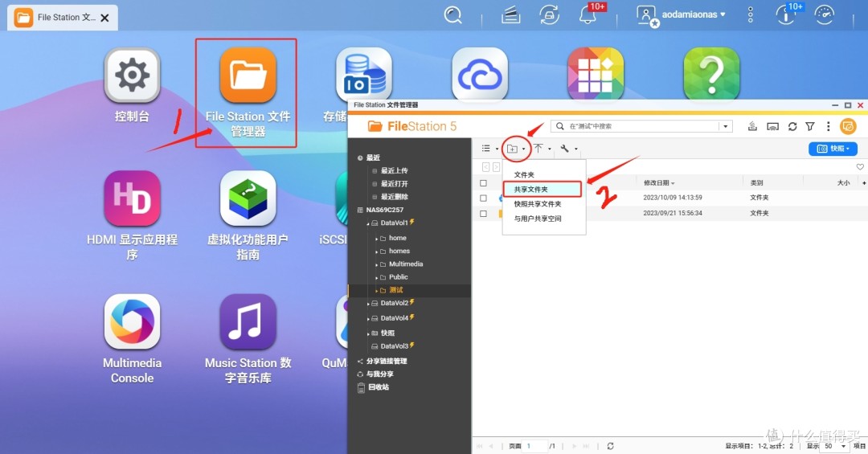
Task: Click the 大小 column header
Action: [x=843, y=182]
